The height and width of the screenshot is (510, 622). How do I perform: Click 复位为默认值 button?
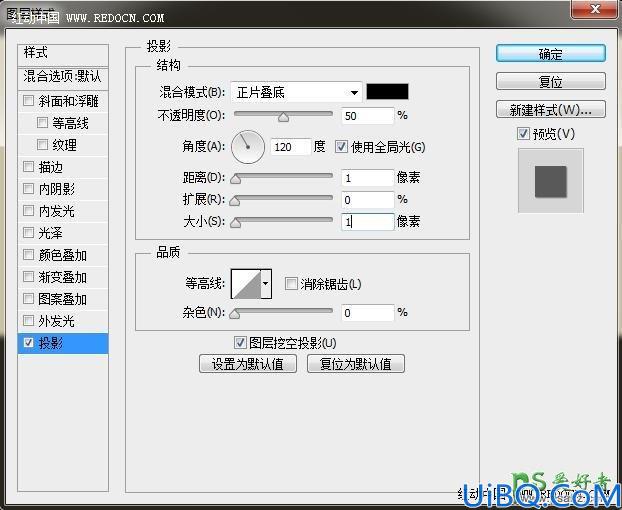(x=356, y=364)
